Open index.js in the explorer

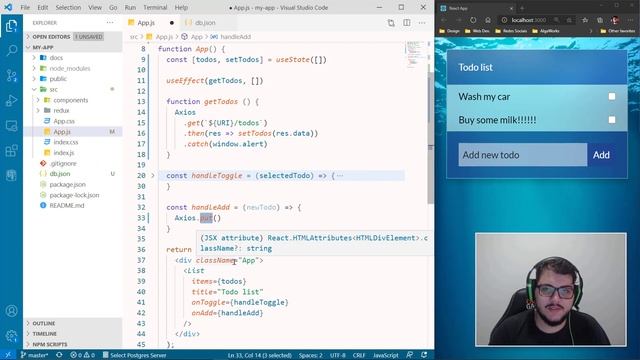point(64,153)
